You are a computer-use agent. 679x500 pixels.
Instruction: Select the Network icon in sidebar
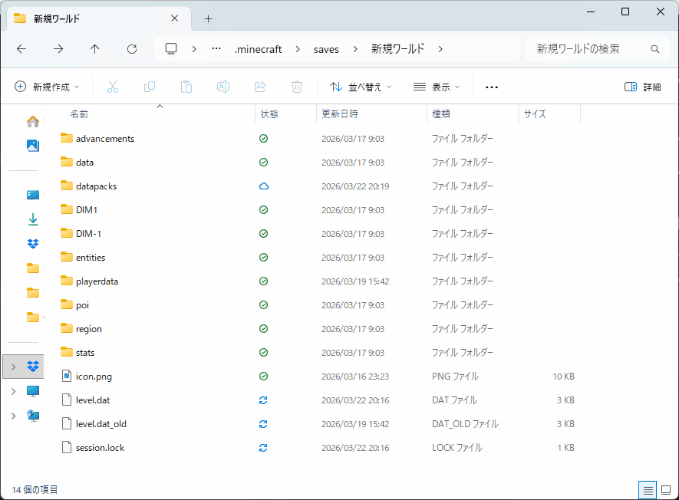(33, 416)
